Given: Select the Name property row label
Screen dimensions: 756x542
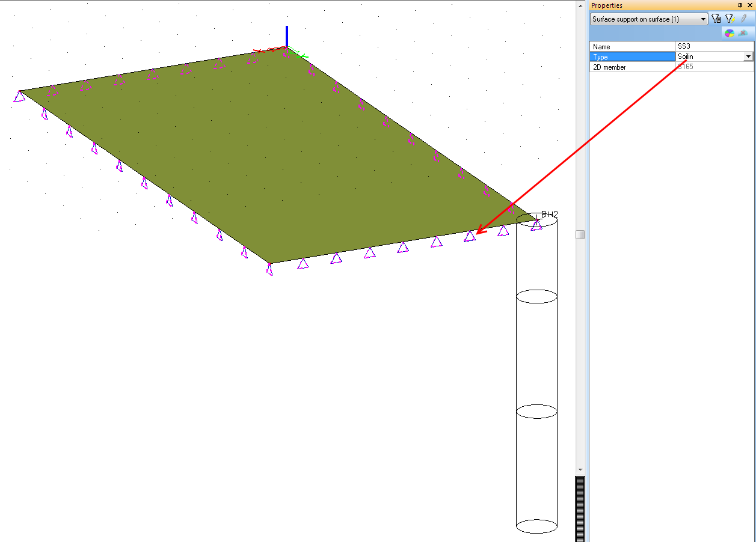Looking at the screenshot, I should (633, 46).
